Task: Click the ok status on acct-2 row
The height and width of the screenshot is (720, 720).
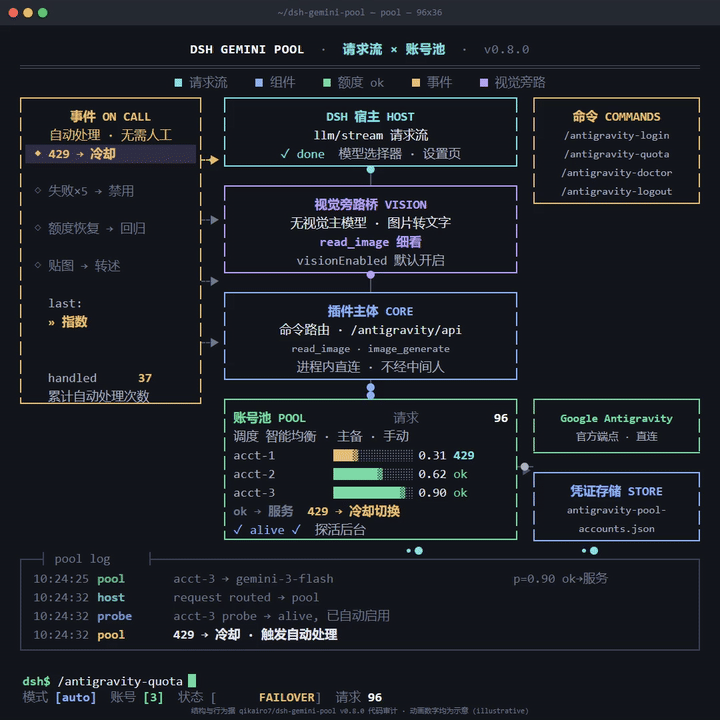Action: click(460, 474)
